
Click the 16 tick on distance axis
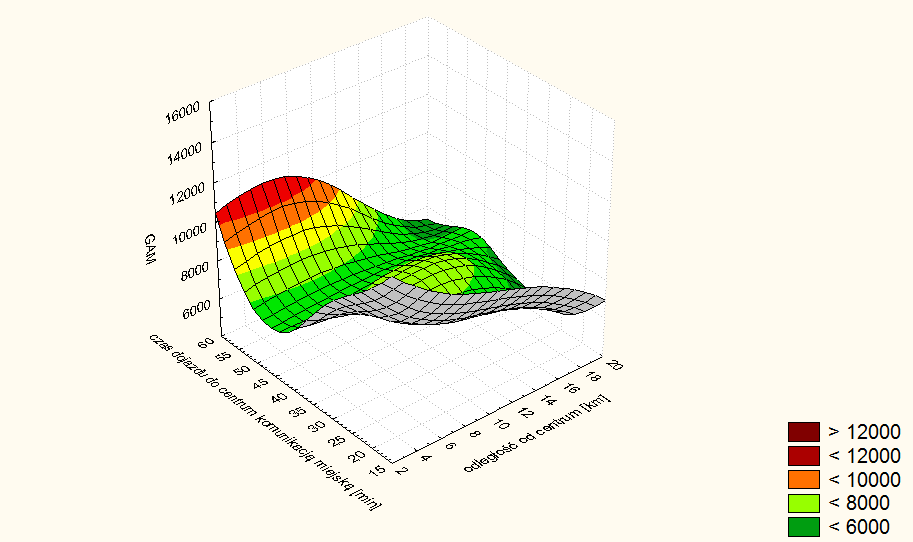(x=571, y=388)
